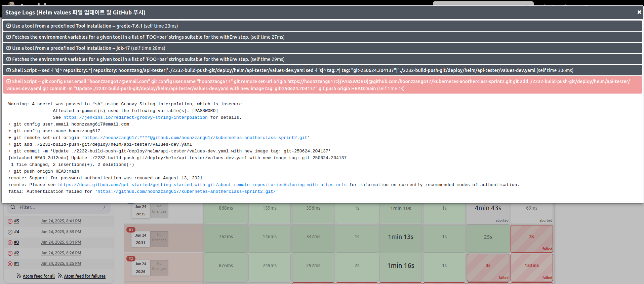644x284 pixels.
Task: Open build #3 from build history list
Action: pyautogui.click(x=16, y=242)
